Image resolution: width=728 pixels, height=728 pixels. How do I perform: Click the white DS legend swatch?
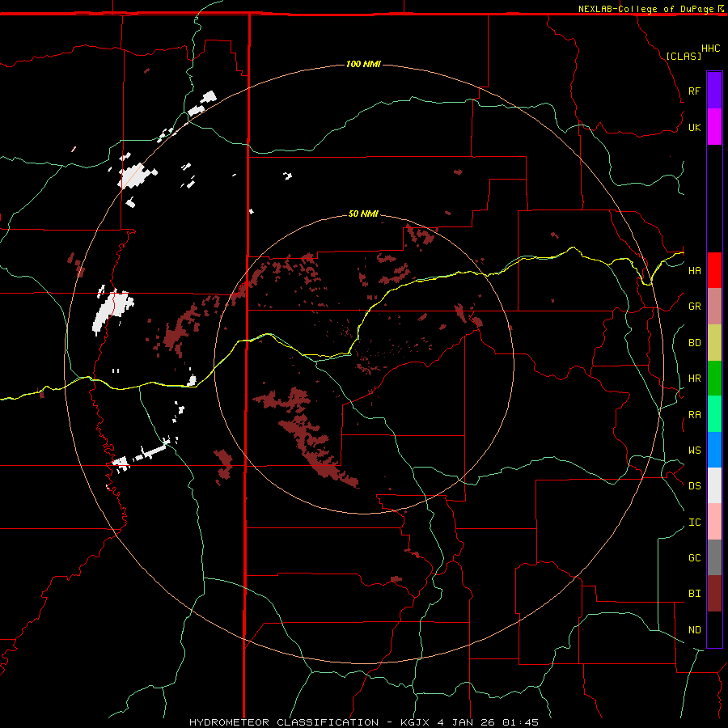[x=714, y=485]
